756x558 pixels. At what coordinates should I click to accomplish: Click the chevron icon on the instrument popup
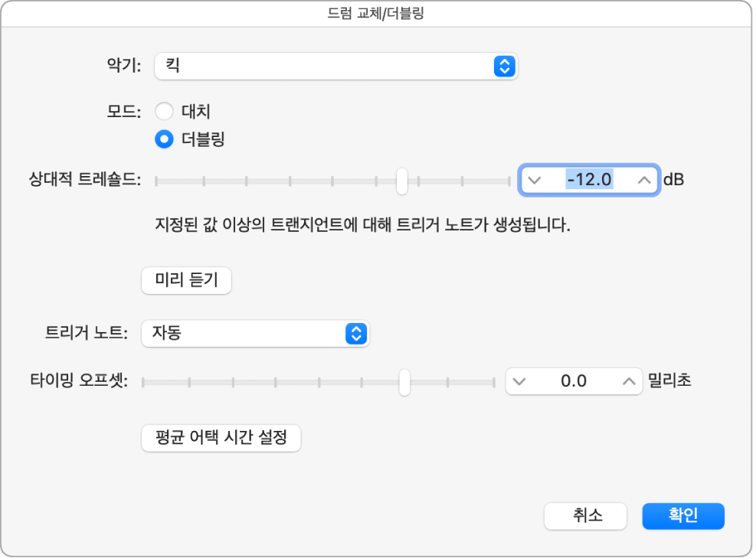[505, 67]
